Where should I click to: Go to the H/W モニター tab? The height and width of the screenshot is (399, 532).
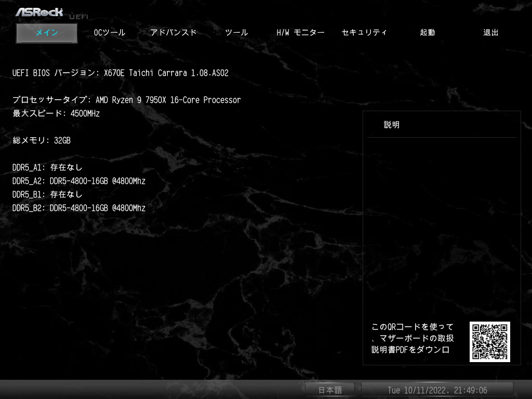(x=300, y=33)
